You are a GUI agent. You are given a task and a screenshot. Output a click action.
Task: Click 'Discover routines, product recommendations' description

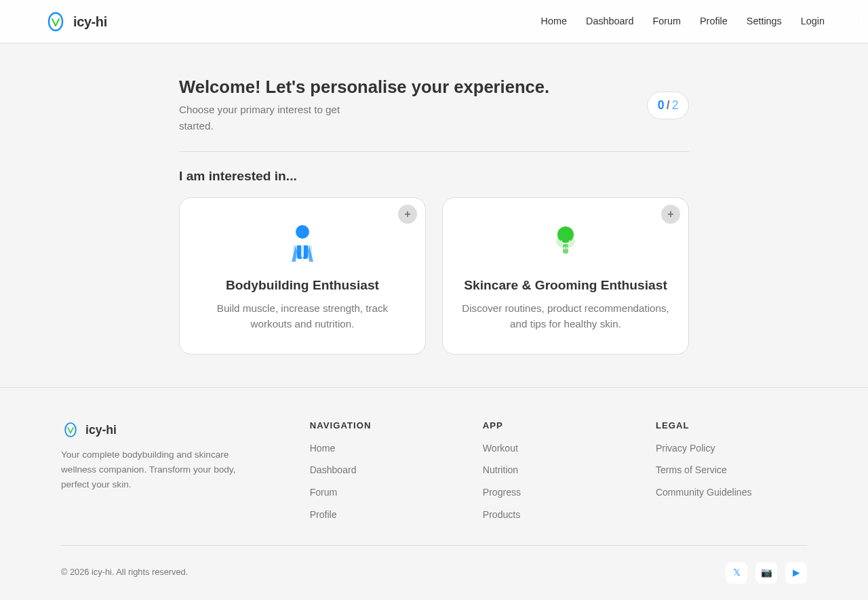click(x=566, y=316)
